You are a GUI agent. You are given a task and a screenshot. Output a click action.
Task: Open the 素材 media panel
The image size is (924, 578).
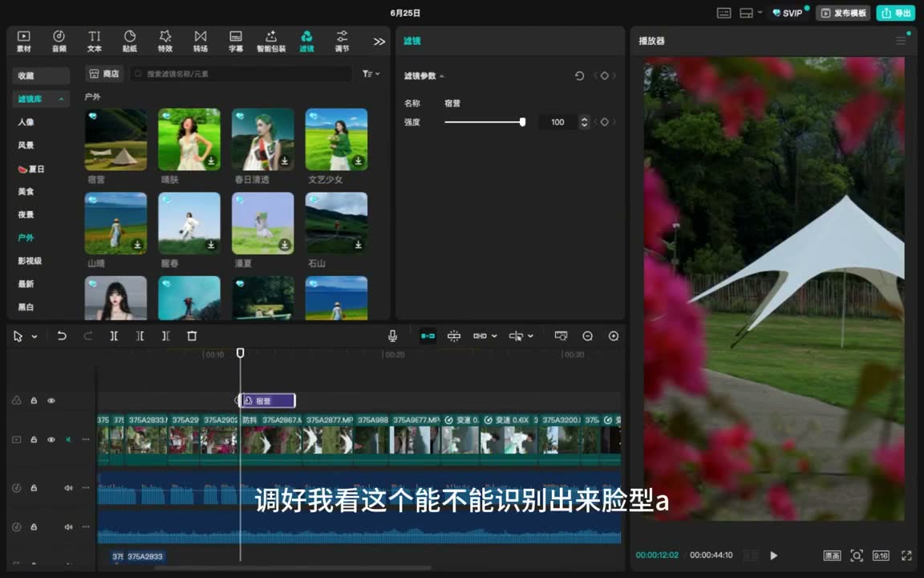[23, 41]
